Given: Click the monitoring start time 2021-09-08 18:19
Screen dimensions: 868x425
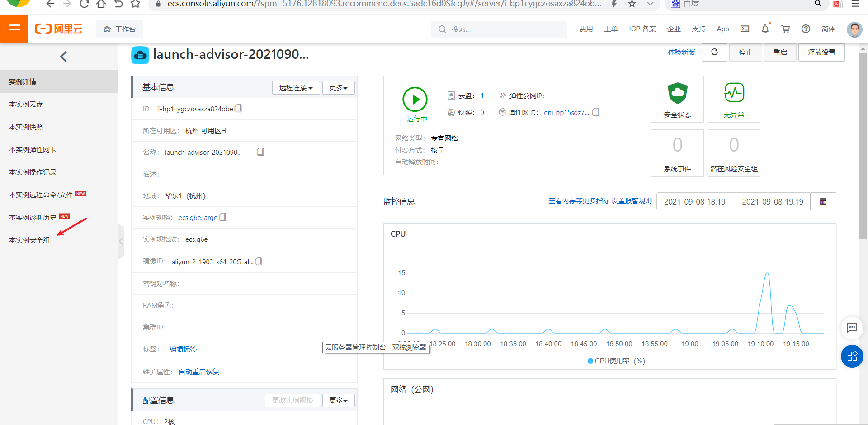Looking at the screenshot, I should 694,201.
